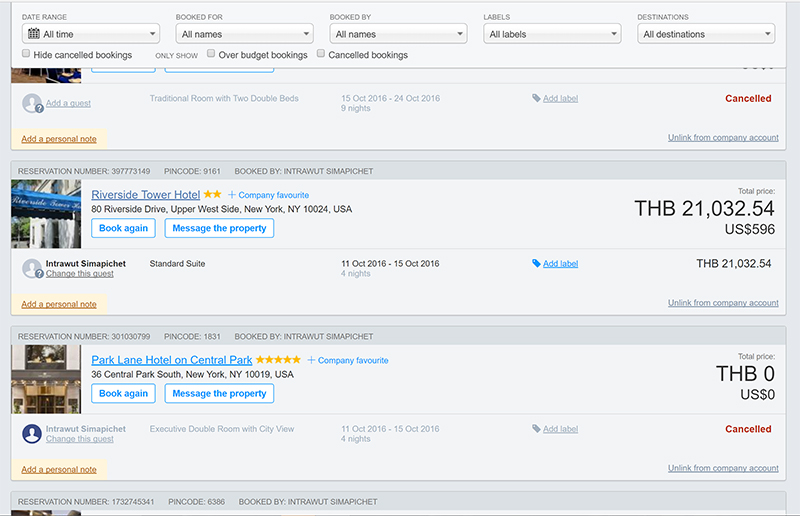The width and height of the screenshot is (800, 516).
Task: Click the calendar icon in Date Range
Action: [x=33, y=34]
